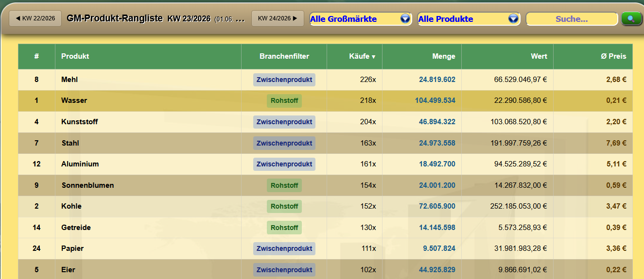Image resolution: width=644 pixels, height=279 pixels.
Task: Click Zwischenprodukt tag in Kunststoff row
Action: (284, 122)
